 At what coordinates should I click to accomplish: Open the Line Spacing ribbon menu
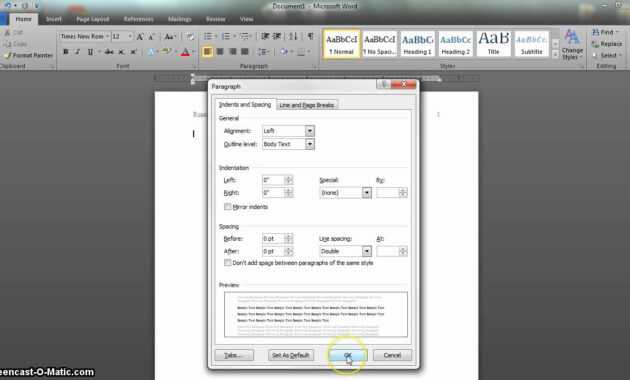[263, 52]
